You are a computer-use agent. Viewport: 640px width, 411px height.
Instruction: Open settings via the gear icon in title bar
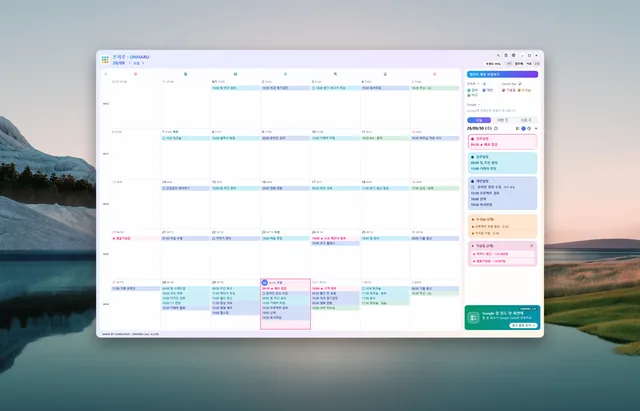(513, 56)
